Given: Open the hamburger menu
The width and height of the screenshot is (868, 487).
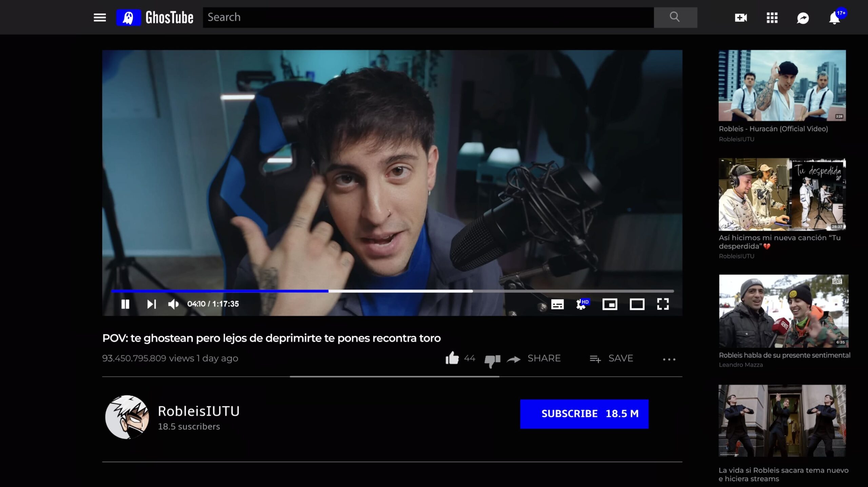Looking at the screenshot, I should tap(100, 18).
